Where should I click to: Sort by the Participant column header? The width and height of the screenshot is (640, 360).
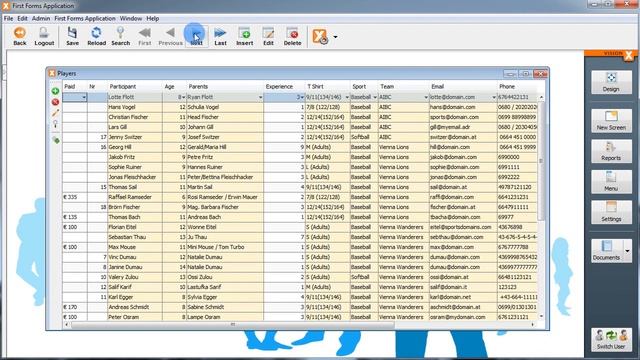coord(135,87)
